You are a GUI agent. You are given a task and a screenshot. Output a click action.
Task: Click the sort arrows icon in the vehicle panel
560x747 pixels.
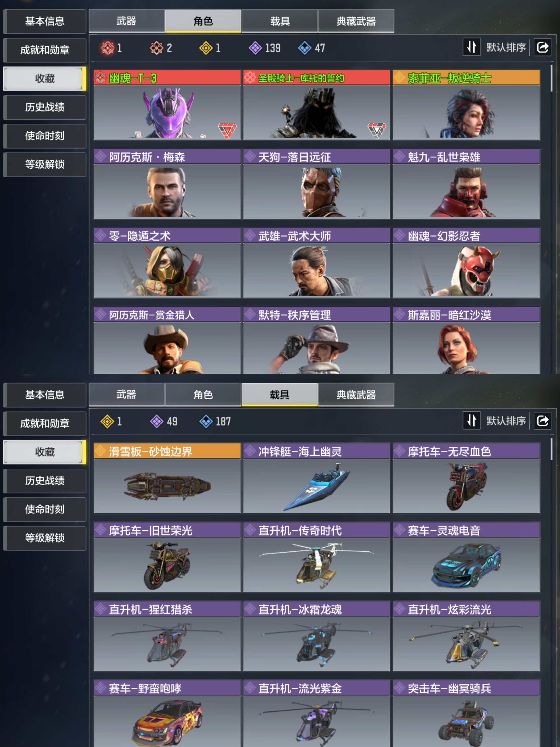(471, 420)
